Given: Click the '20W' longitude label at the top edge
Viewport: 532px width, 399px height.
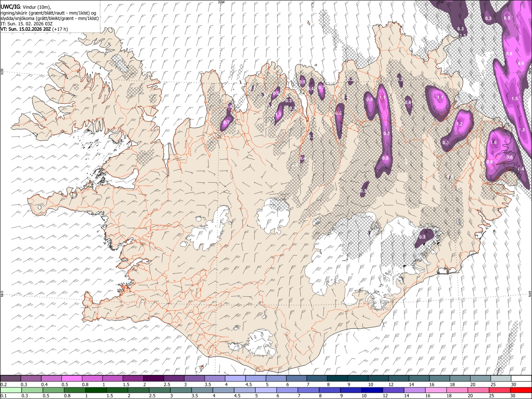Looking at the screenshot, I should click(221, 2).
